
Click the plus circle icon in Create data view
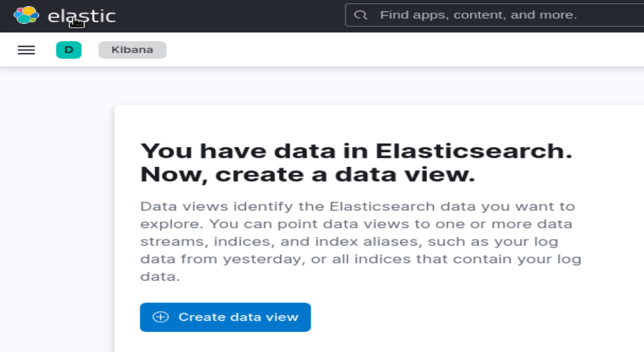click(x=161, y=317)
